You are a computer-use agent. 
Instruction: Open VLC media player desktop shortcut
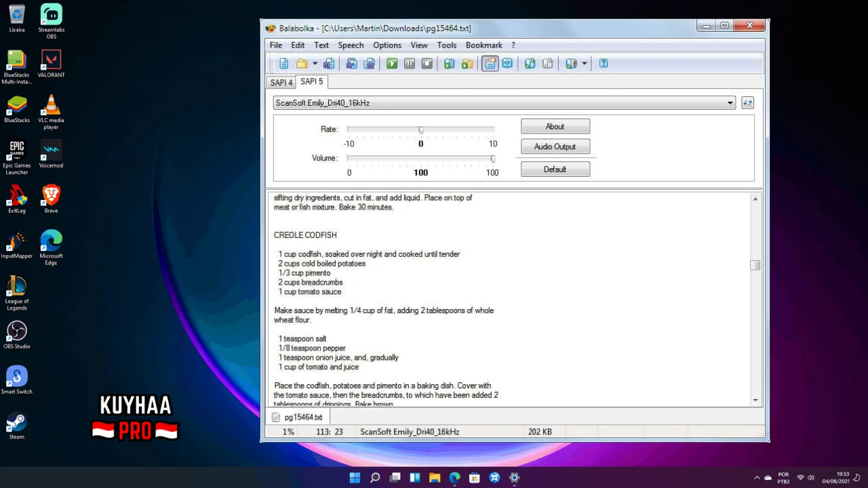pyautogui.click(x=52, y=112)
